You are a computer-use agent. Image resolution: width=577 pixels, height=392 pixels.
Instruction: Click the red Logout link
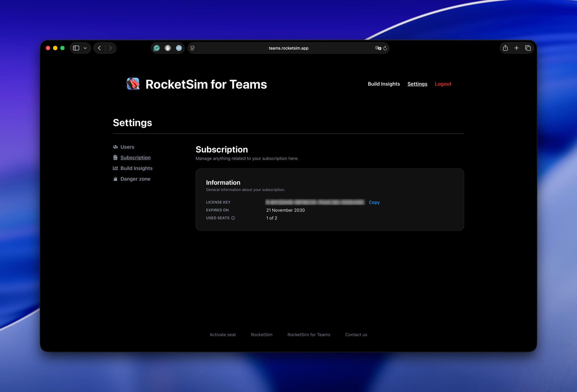[x=443, y=84]
